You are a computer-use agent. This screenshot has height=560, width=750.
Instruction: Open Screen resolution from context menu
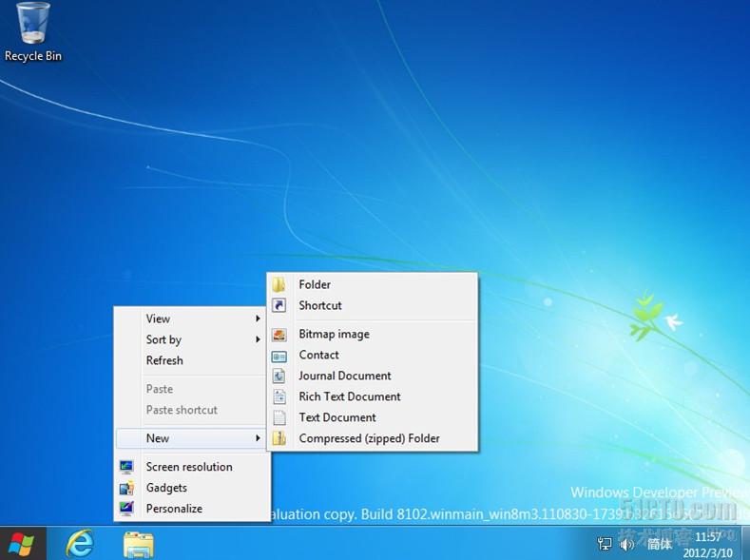point(191,467)
